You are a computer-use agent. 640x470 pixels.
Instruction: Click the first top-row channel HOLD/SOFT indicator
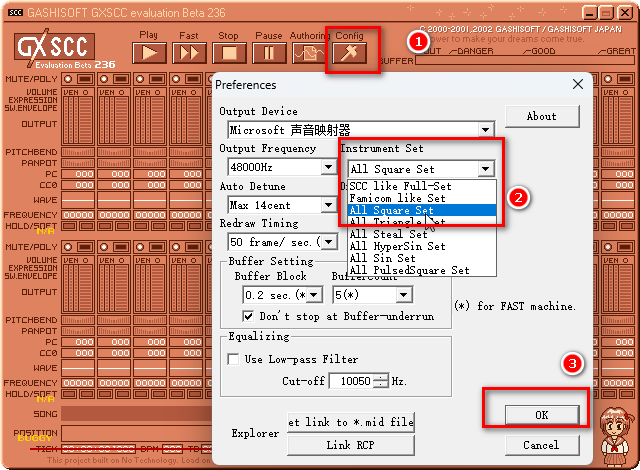78,226
